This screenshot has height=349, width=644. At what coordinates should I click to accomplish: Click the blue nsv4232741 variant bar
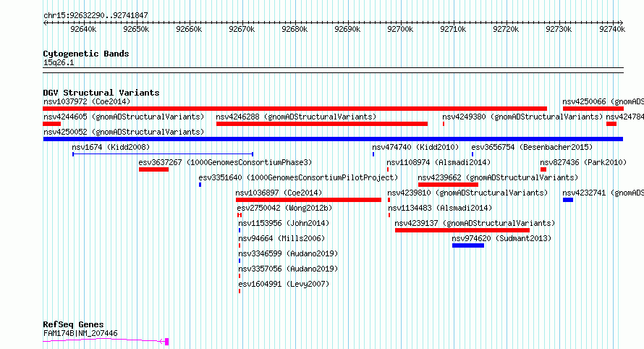568,200
